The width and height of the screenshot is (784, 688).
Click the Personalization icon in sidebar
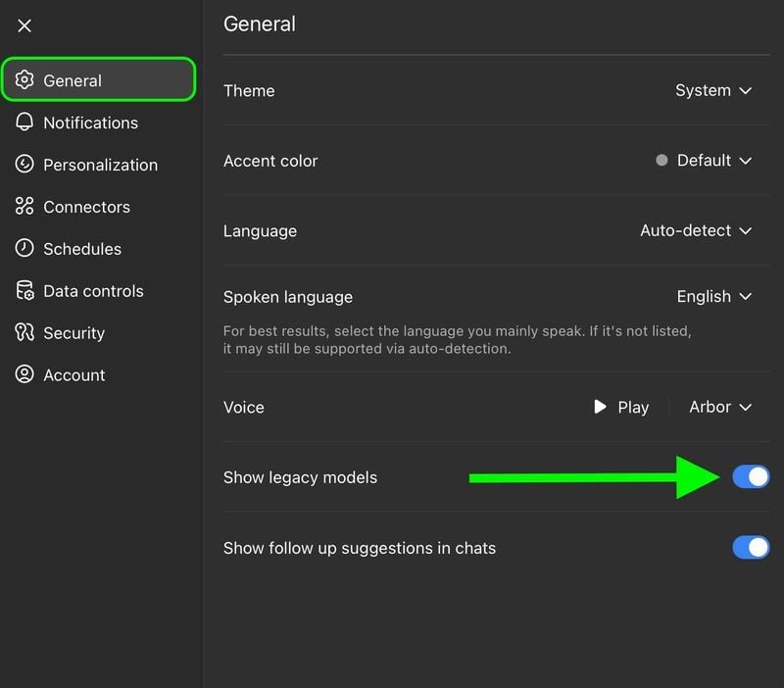click(24, 165)
